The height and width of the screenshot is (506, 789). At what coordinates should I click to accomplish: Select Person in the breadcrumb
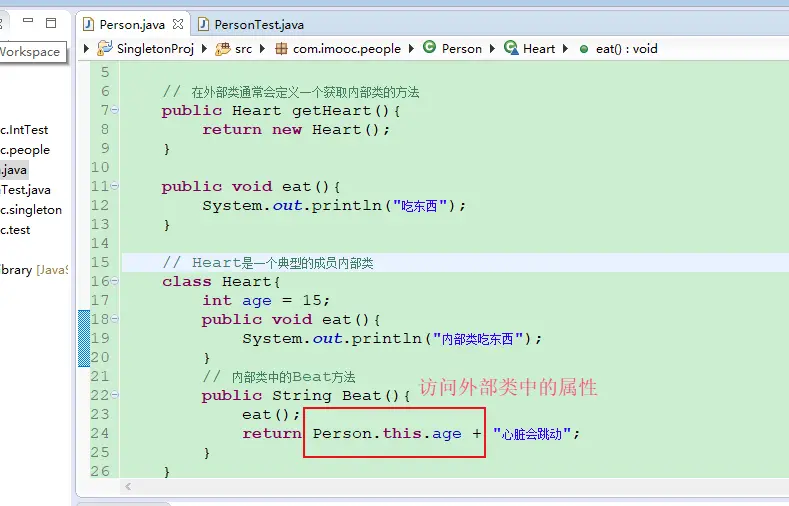[x=461, y=49]
